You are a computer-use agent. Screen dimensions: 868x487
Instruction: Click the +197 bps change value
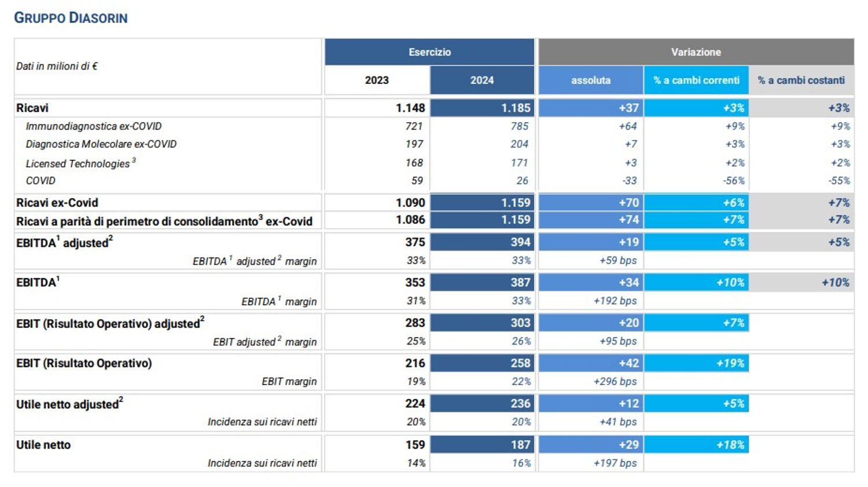[615, 463]
